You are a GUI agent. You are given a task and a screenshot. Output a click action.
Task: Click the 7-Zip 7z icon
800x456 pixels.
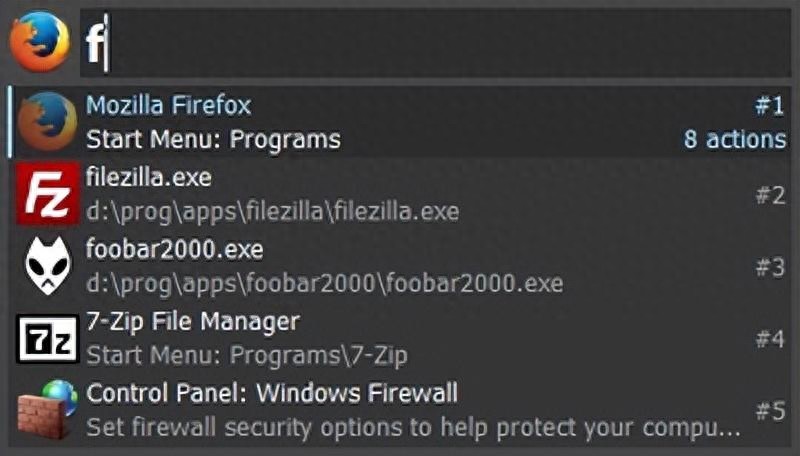pyautogui.click(x=47, y=338)
